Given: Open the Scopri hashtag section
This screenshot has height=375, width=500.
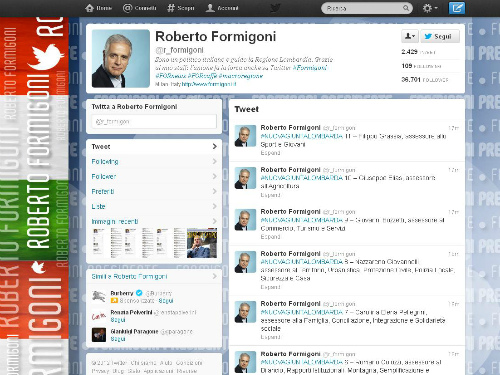Looking at the screenshot, I should 181,8.
